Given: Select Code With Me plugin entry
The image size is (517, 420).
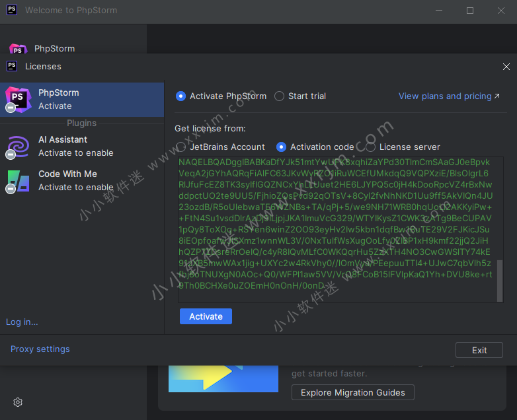Looking at the screenshot, I should click(x=82, y=180).
